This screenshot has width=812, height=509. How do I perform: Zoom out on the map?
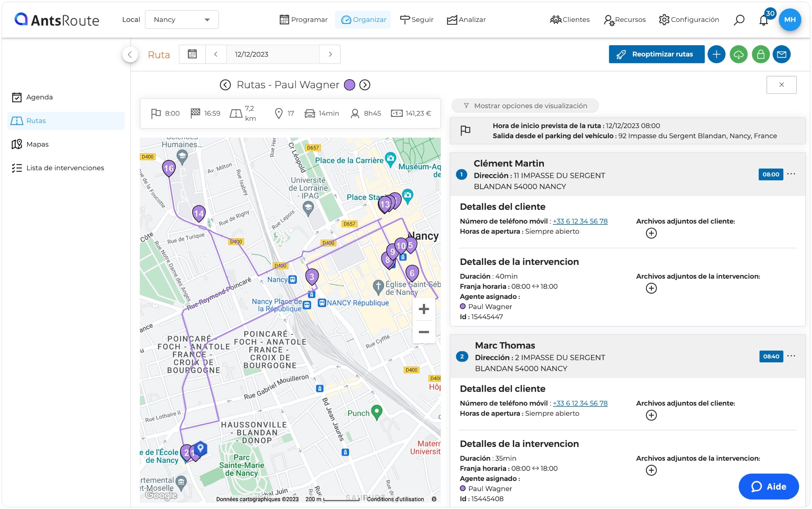tap(424, 332)
